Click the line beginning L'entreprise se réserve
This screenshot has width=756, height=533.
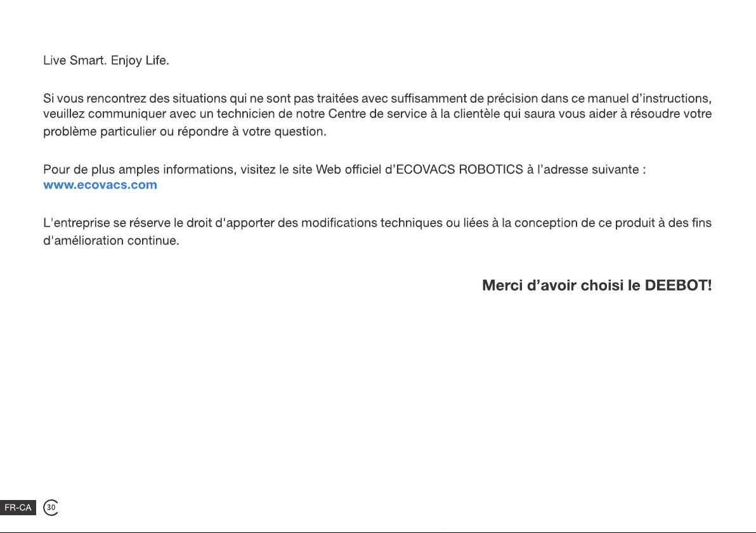point(377,223)
